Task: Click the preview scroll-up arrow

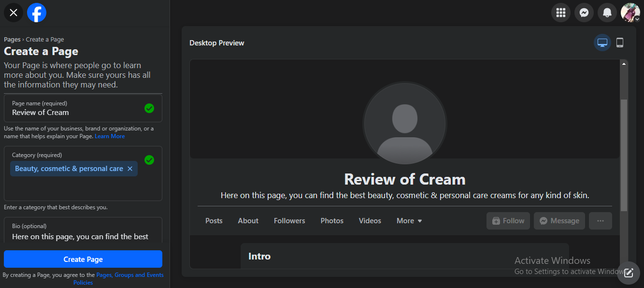Action: click(x=624, y=64)
